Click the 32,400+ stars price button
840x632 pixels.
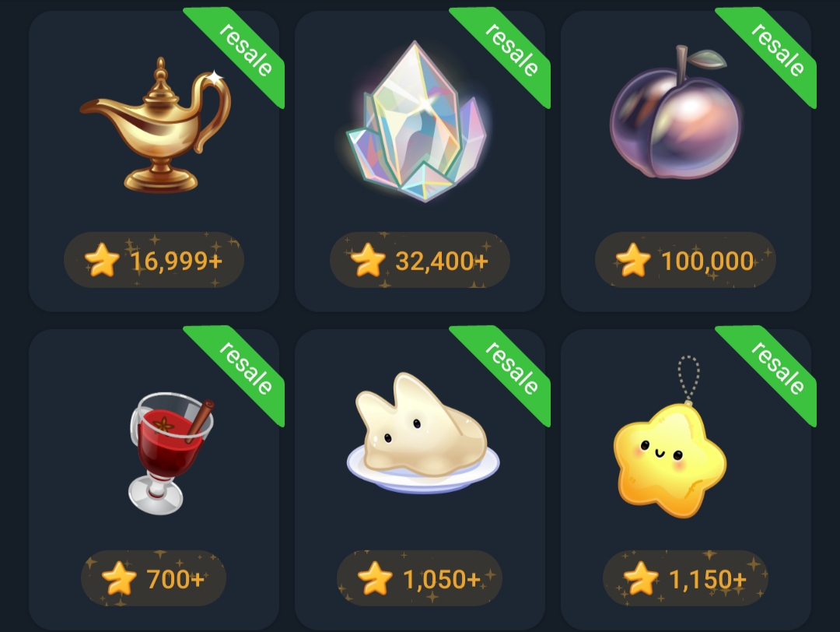(419, 260)
